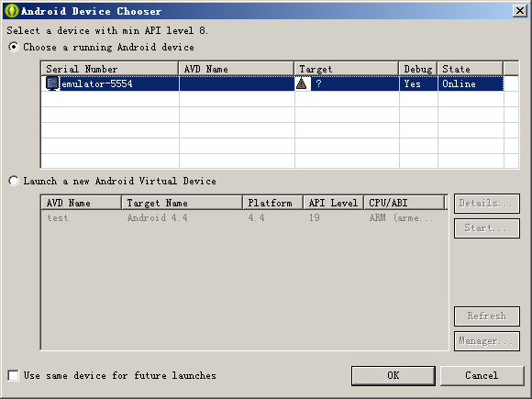This screenshot has width=532, height=399.
Task: Click the Refresh button
Action: [x=487, y=316]
